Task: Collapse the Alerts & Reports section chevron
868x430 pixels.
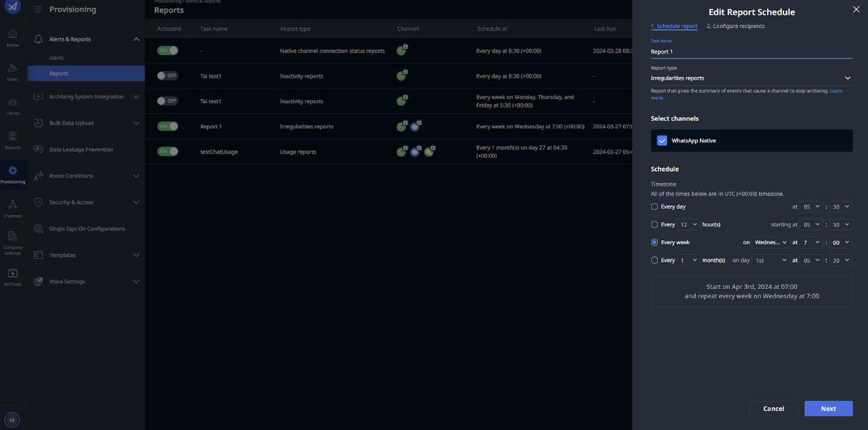Action: (136, 39)
